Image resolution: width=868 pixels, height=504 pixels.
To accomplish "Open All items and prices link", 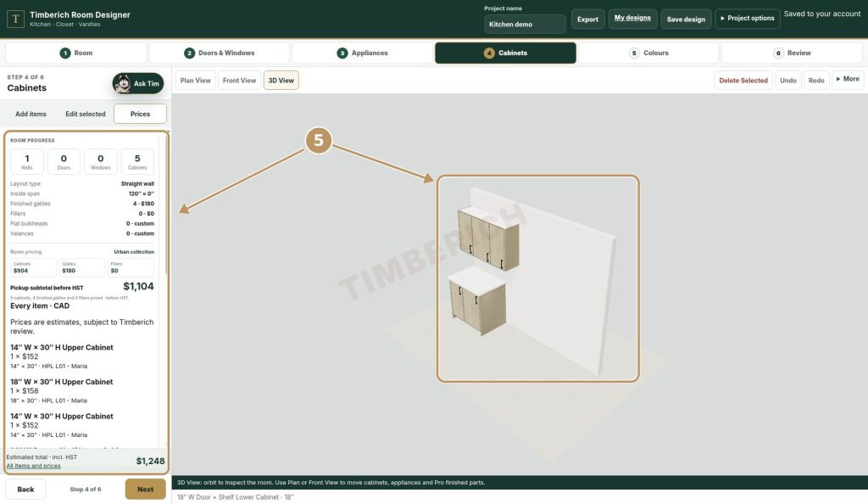I will coord(33,466).
